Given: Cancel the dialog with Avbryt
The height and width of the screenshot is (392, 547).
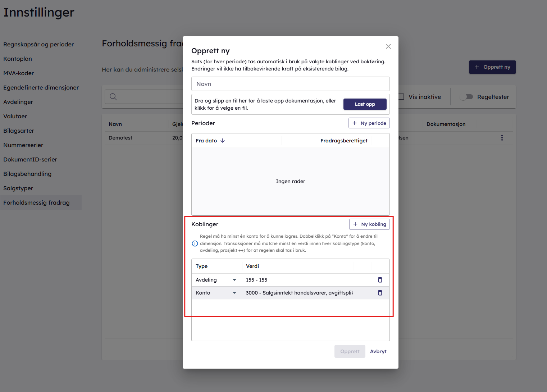Looking at the screenshot, I should point(378,351).
